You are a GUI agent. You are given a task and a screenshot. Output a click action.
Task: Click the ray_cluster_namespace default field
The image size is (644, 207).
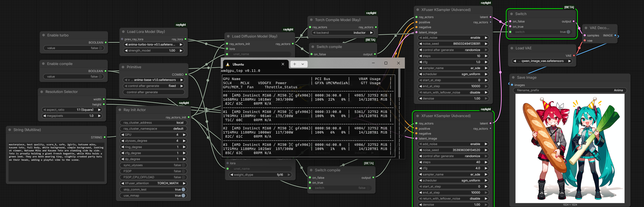(x=153, y=129)
